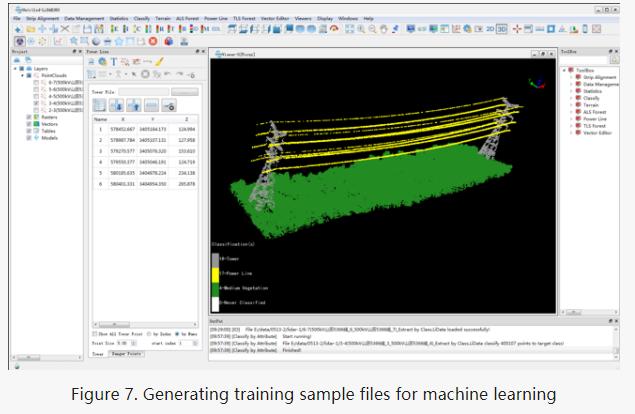Click the red crosshair pick point icon
635x414 pixels.
click(517, 29)
